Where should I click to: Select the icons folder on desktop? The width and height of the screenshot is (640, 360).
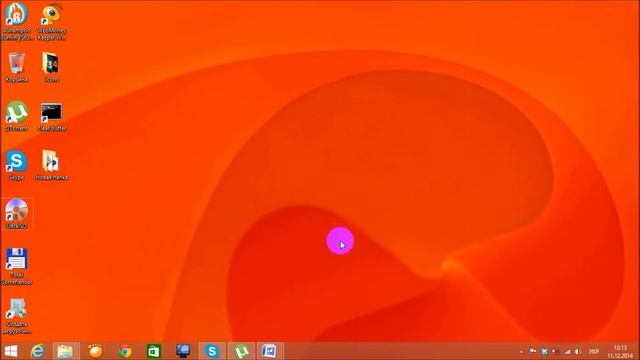click(51, 67)
